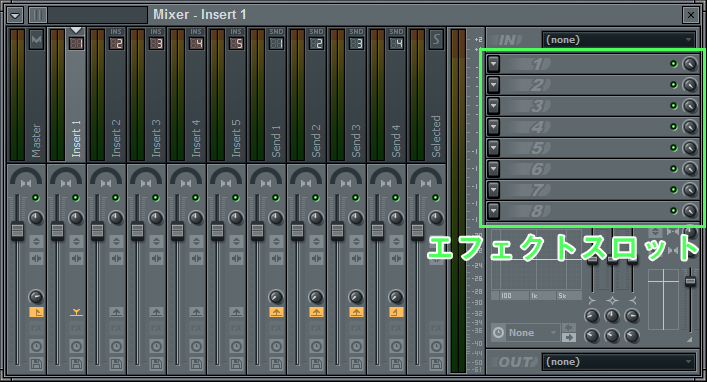Toggle the mixer view layout button

point(37,15)
